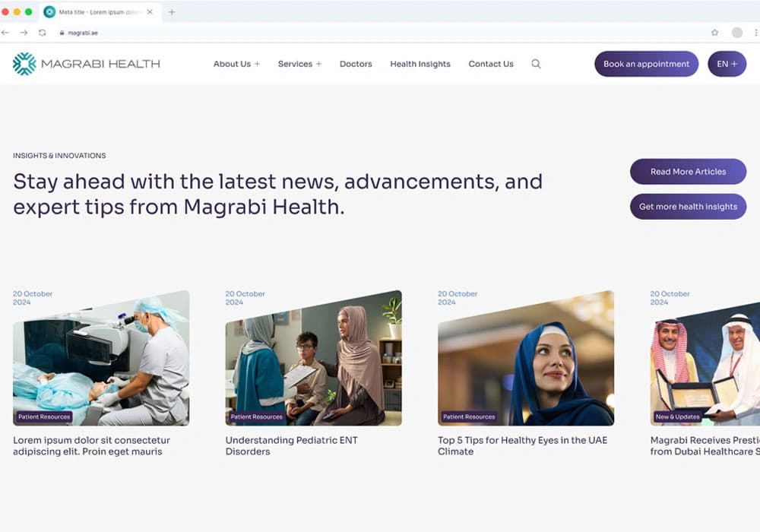Close the Meta title browser tab
Screen dimensions: 760x532
pyautogui.click(x=150, y=12)
